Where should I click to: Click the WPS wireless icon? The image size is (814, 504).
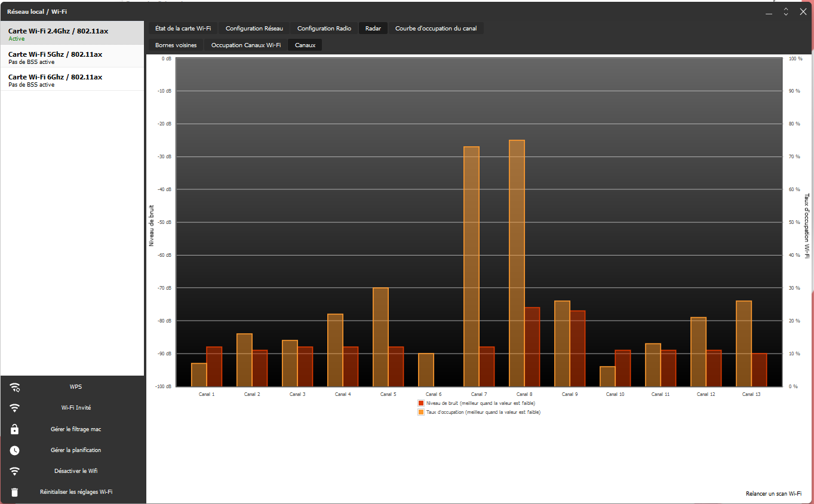coord(15,387)
